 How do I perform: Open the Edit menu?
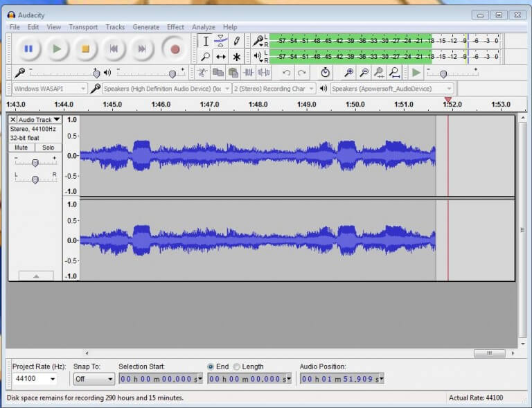pyautogui.click(x=33, y=27)
